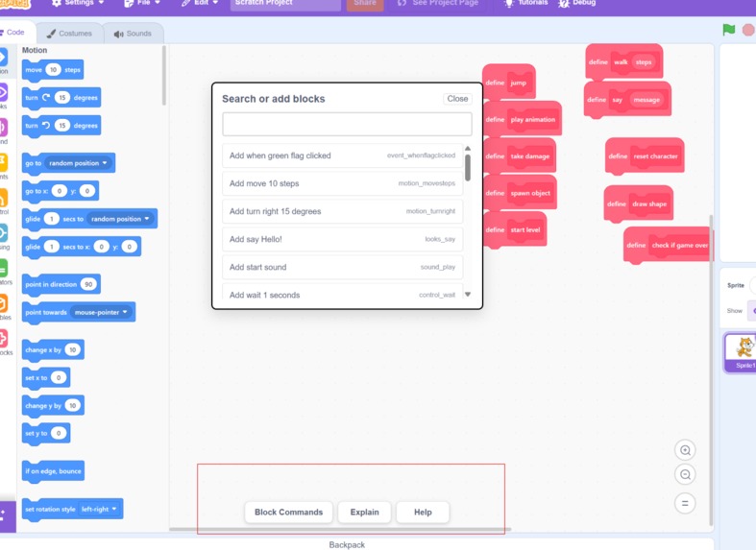Switch to the Costumes tab
Screen dimensions: 756x550
pyautogui.click(x=69, y=34)
